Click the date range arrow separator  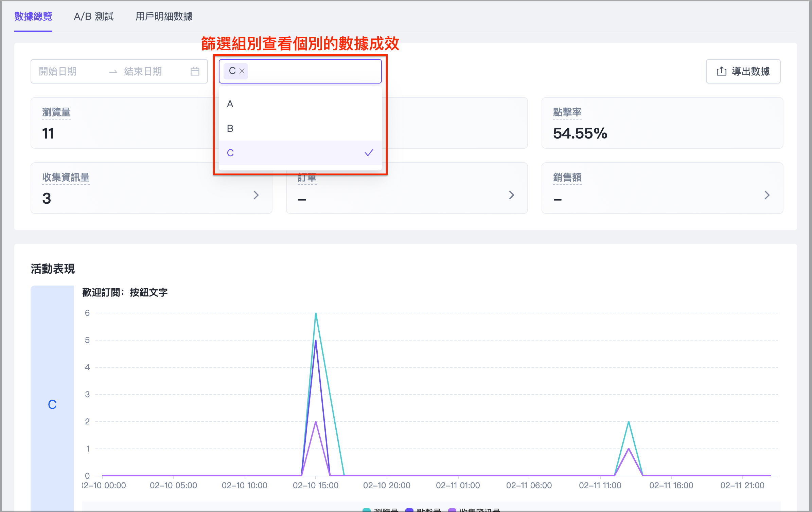pos(113,72)
